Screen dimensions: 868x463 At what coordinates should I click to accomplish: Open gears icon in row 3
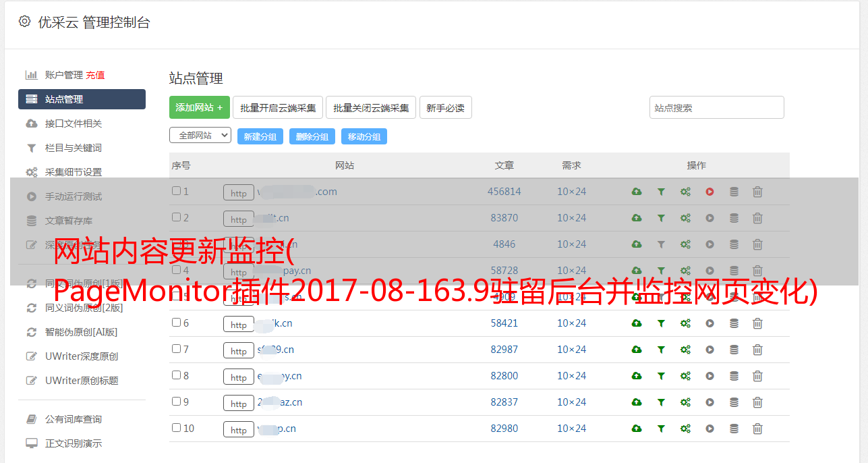685,244
